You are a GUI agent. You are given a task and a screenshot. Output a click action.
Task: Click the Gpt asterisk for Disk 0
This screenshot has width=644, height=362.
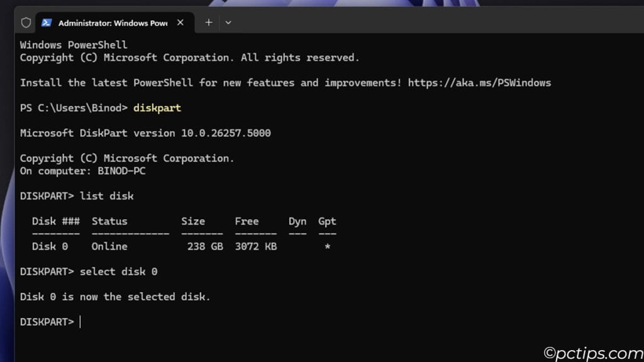(x=327, y=246)
